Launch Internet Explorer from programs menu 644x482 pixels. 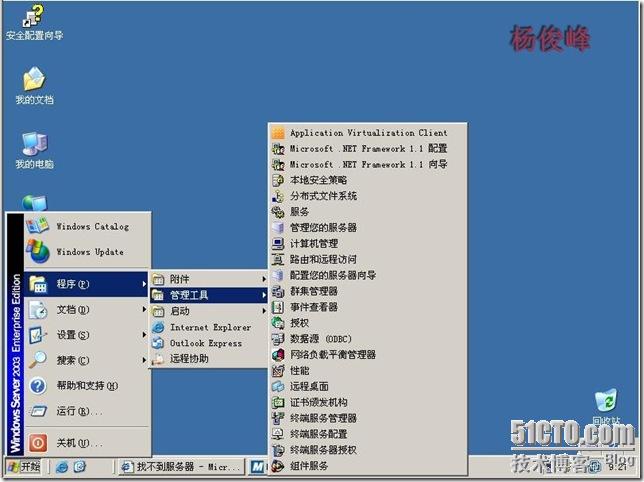(209, 327)
